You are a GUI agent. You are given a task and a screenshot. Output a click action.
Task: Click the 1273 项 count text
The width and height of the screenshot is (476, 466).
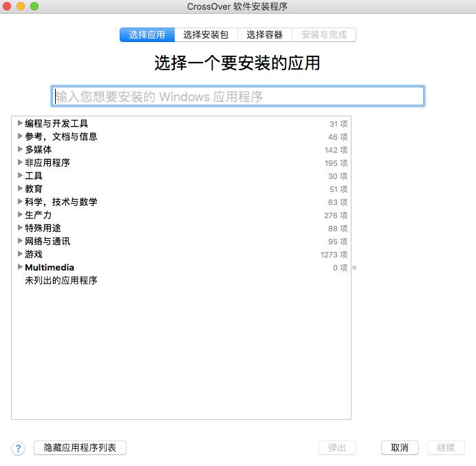point(334,255)
